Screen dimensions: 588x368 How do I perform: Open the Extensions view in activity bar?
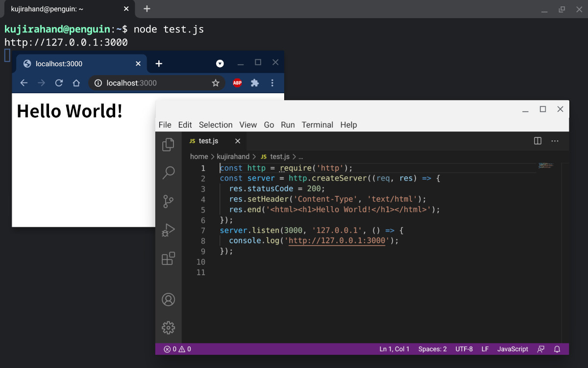tap(168, 259)
